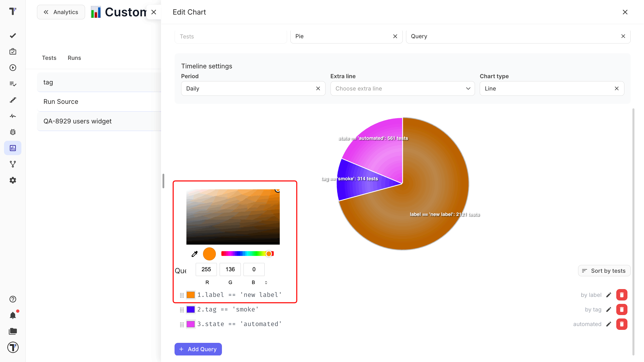Clear the Pie chart type selection

coord(395,36)
